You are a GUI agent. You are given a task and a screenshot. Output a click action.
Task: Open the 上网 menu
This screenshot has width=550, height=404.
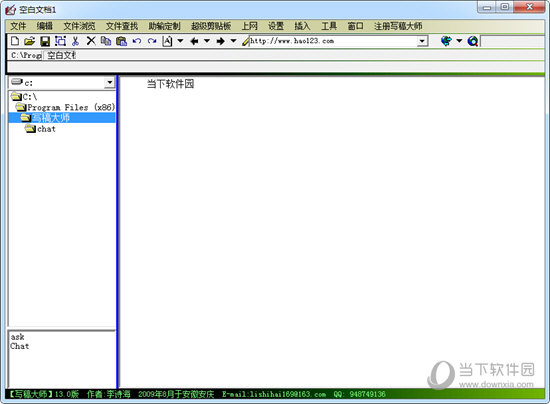(x=249, y=26)
